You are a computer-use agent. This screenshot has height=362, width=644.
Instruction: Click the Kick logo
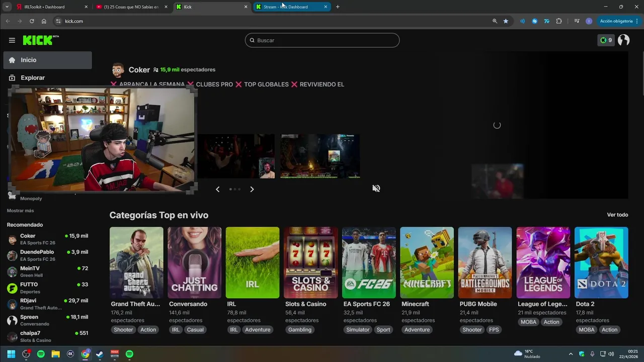41,40
